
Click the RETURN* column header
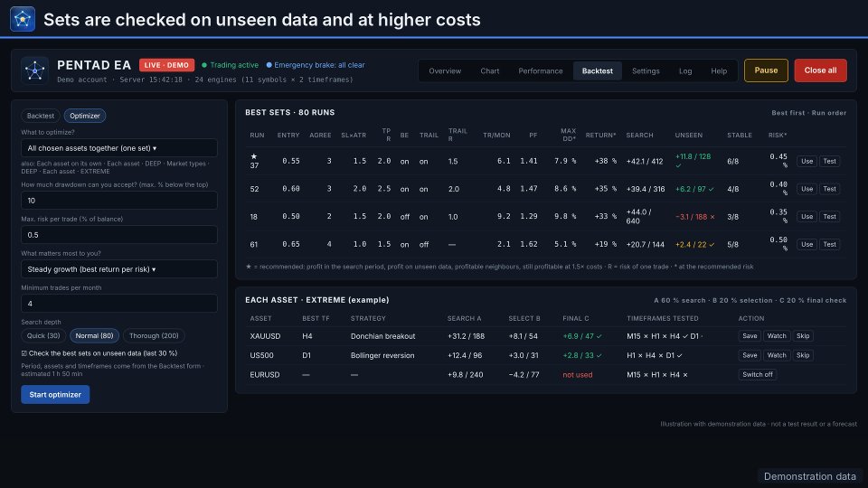[600, 135]
